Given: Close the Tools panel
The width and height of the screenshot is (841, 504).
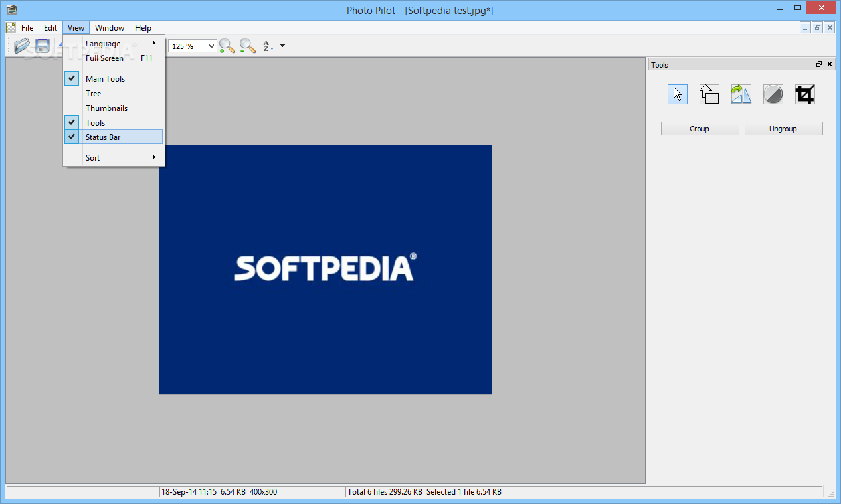Looking at the screenshot, I should (x=830, y=64).
